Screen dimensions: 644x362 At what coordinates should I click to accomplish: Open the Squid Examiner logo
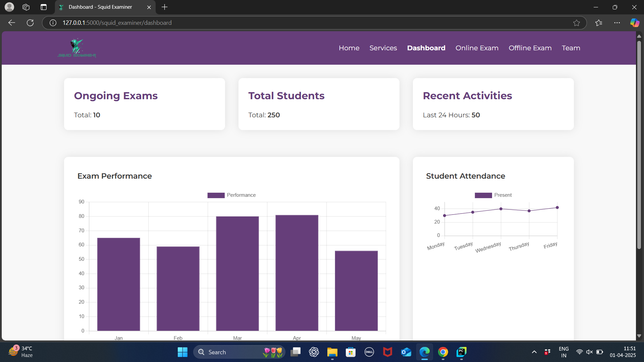(76, 48)
